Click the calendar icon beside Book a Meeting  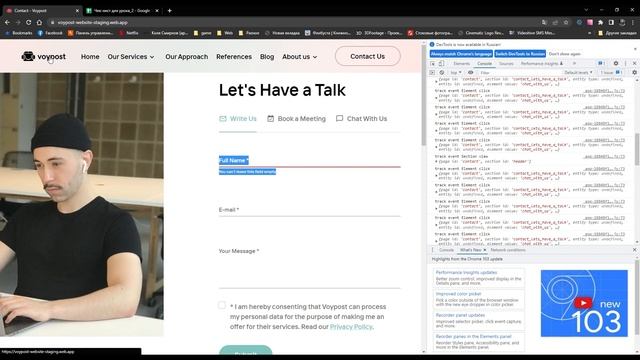pyautogui.click(x=271, y=119)
